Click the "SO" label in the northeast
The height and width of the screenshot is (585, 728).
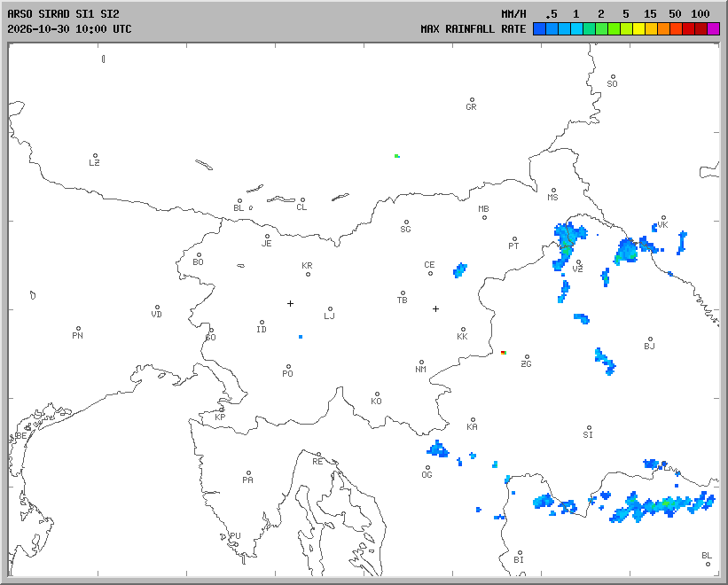click(x=613, y=83)
